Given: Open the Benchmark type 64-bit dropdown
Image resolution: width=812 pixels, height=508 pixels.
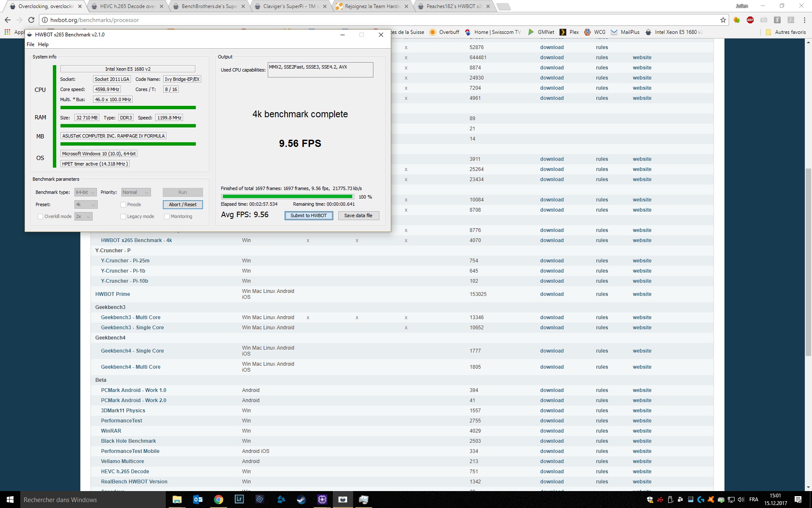Looking at the screenshot, I should [x=86, y=192].
